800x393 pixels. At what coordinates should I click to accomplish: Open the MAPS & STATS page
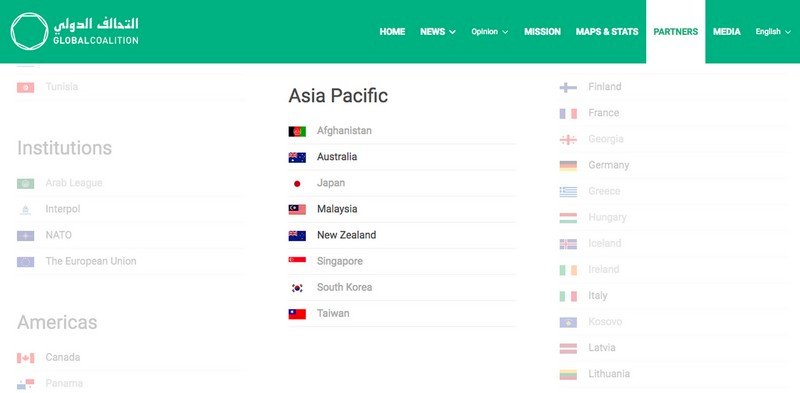click(x=607, y=32)
